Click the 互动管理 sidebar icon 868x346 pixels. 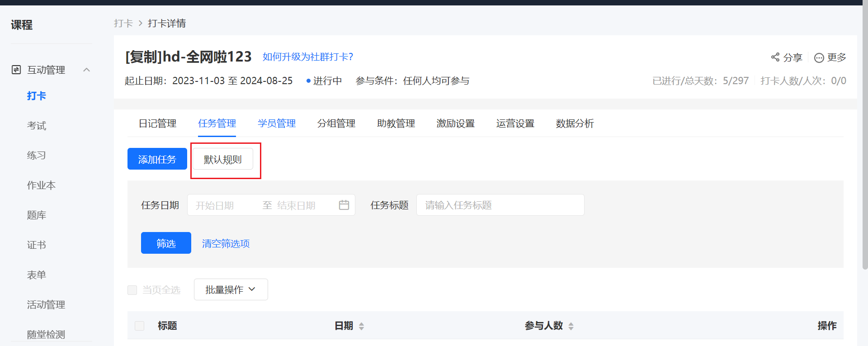(x=16, y=70)
